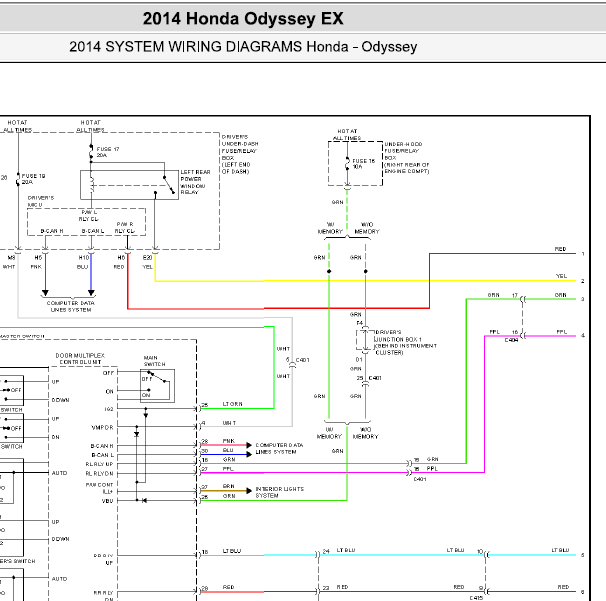Click the "LEFT REAR POWER WINDOW RELAY" label

[x=196, y=182]
